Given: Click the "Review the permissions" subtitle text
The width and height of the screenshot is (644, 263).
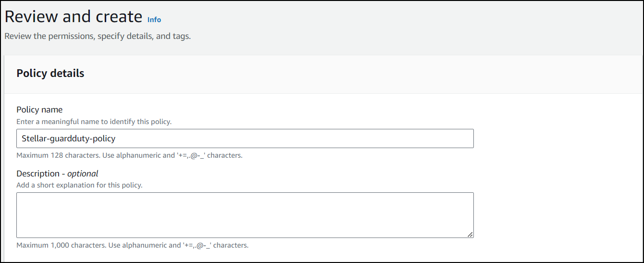Looking at the screenshot, I should tap(98, 37).
